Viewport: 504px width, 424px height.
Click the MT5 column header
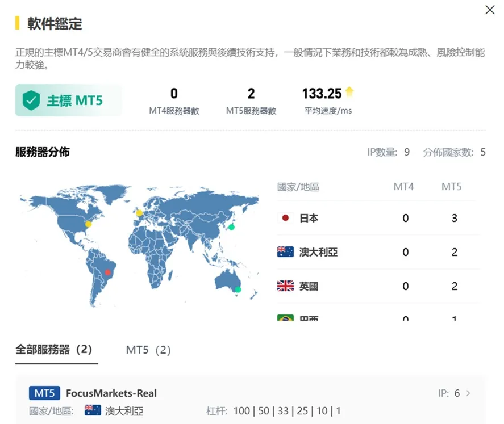pyautogui.click(x=451, y=187)
